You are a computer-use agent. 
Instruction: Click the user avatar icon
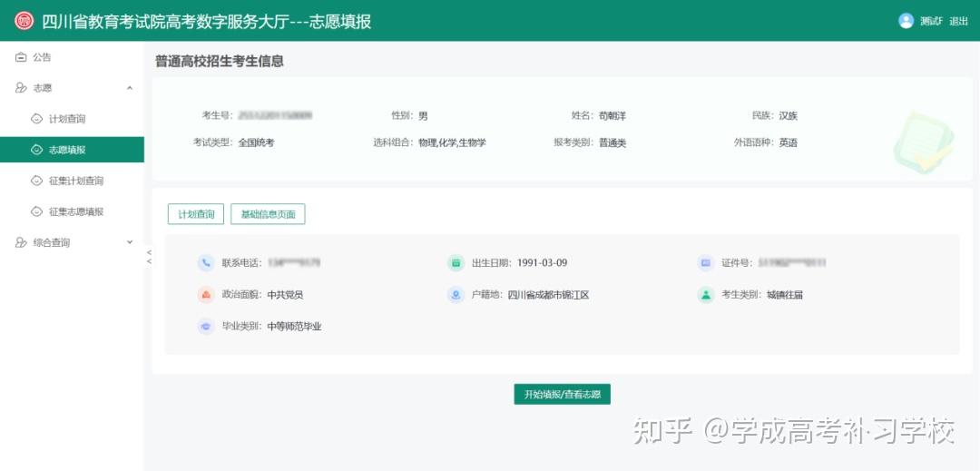[906, 21]
